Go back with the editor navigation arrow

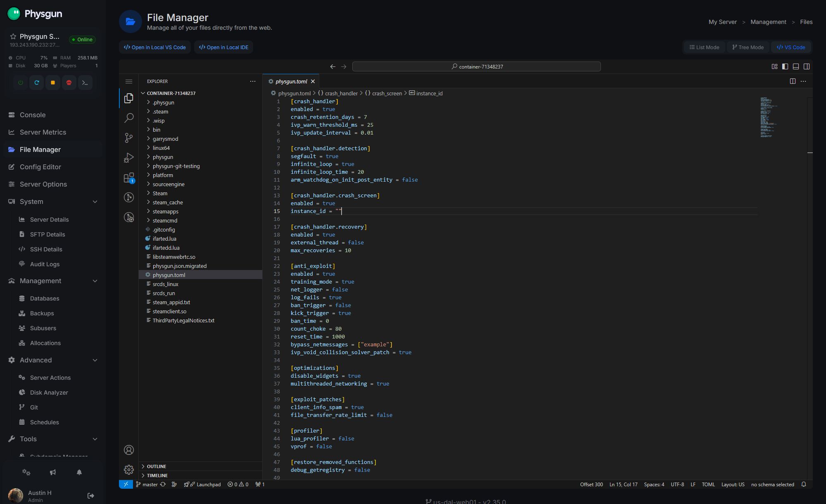coord(333,66)
